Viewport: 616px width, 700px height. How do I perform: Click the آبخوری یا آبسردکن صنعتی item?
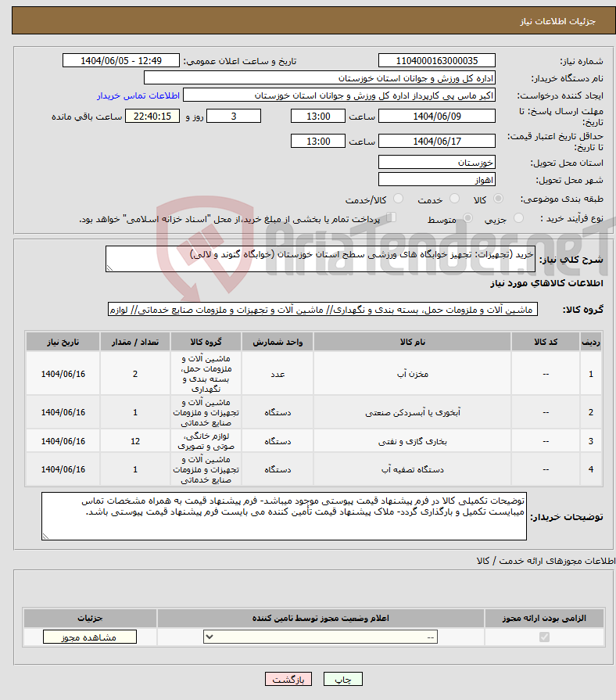[x=413, y=412]
